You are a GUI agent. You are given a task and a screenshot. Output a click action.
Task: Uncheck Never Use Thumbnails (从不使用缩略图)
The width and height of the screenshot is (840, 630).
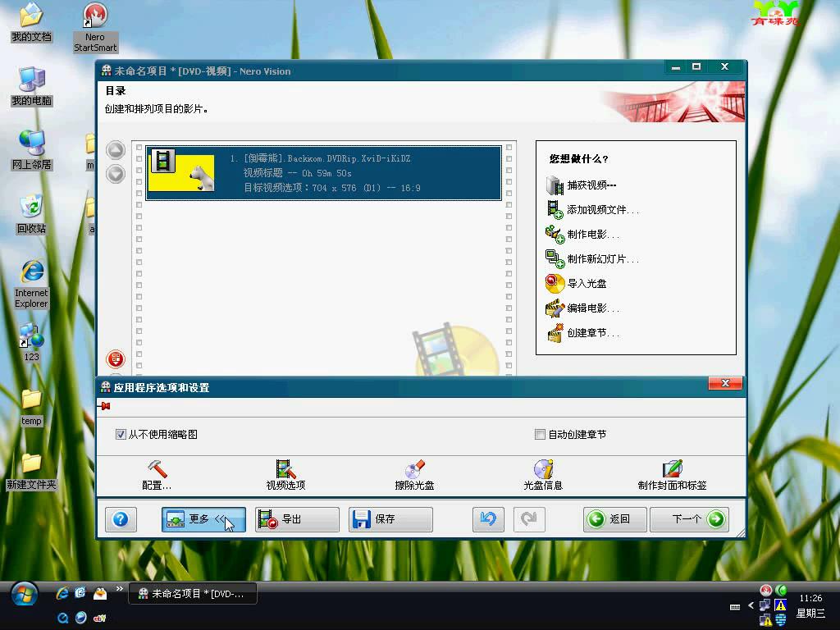(x=121, y=435)
